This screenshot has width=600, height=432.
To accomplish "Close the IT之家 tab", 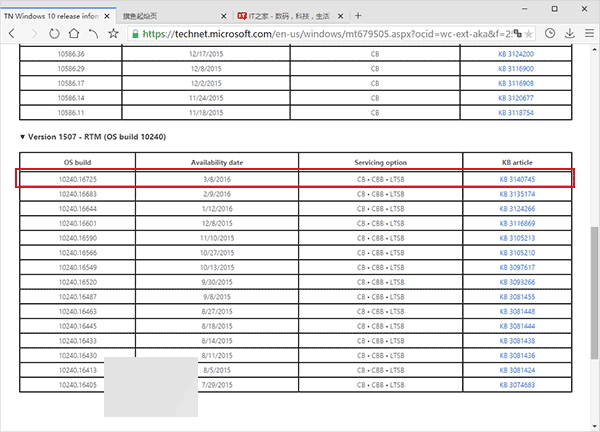I will 341,16.
